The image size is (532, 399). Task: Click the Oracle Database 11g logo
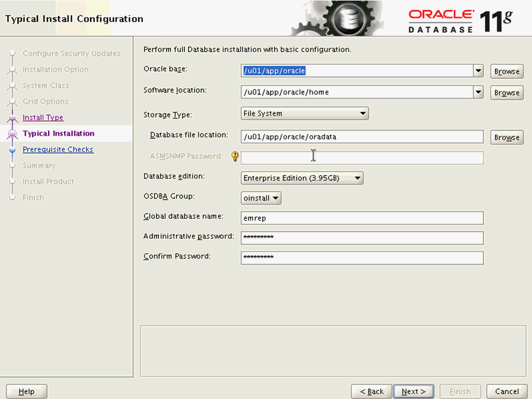point(460,21)
